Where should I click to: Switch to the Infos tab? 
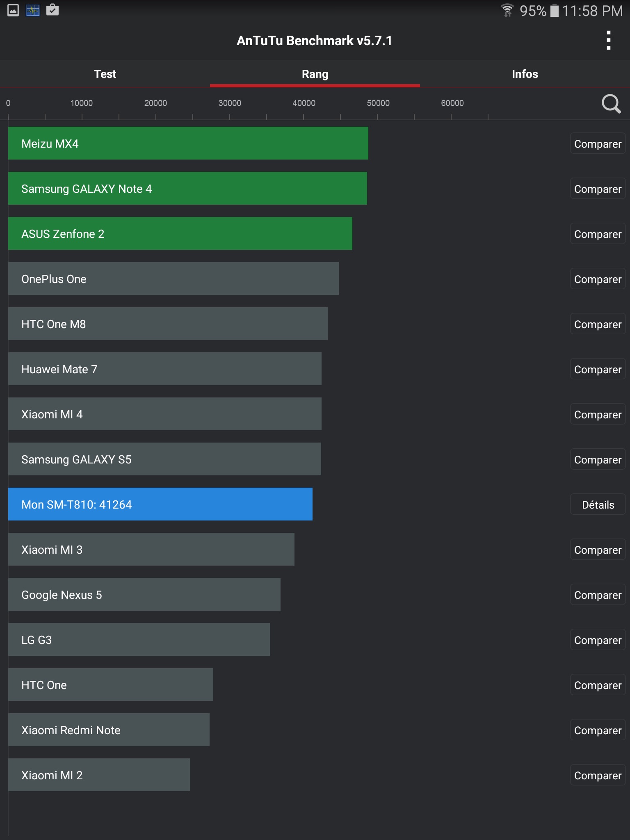pyautogui.click(x=525, y=74)
